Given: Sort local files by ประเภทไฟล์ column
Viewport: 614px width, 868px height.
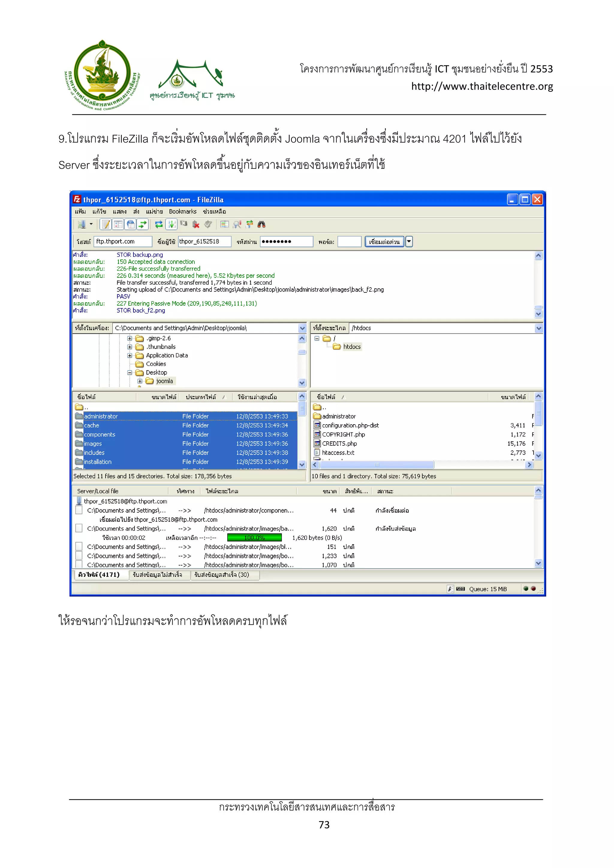Looking at the screenshot, I should pos(205,397).
